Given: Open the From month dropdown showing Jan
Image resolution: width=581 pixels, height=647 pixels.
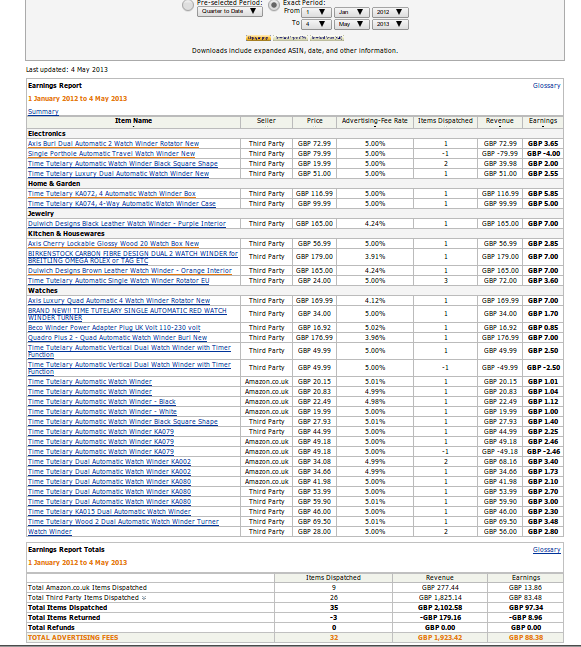Looking at the screenshot, I should [x=351, y=12].
